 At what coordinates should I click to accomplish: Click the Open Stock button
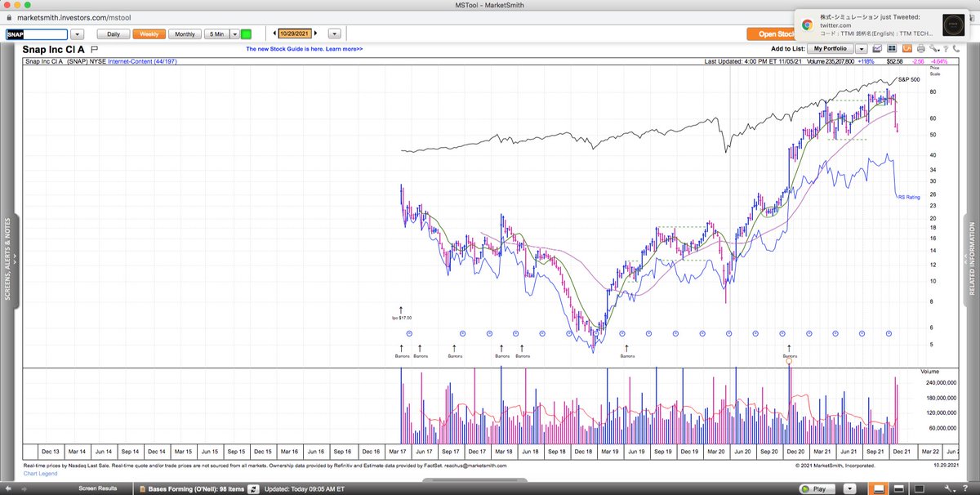coord(771,34)
